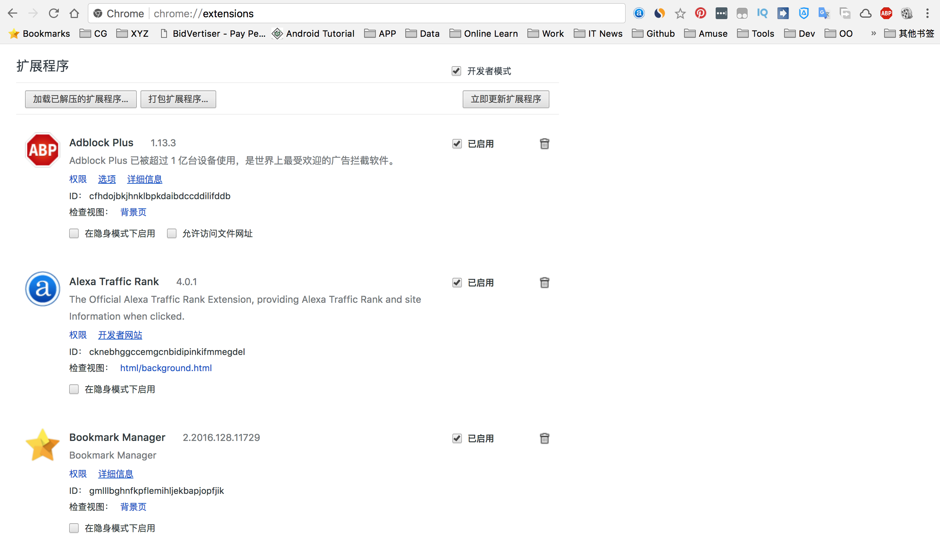This screenshot has width=940, height=560.
Task: Open the Dev bookmarks folder
Action: tap(799, 33)
